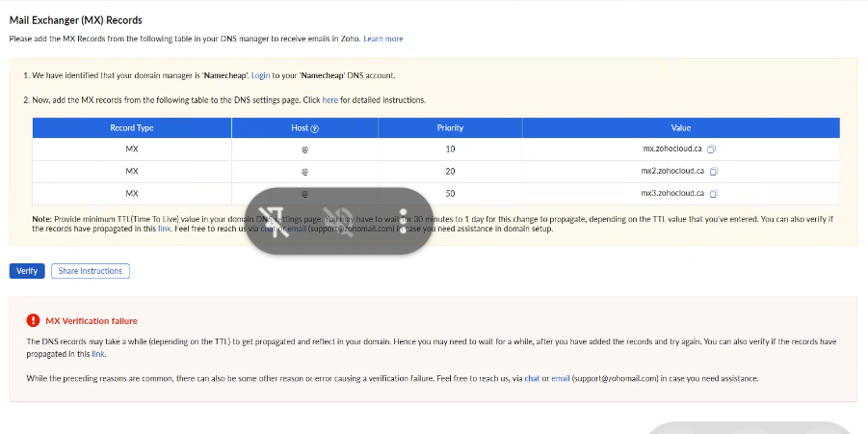This screenshot has width=868, height=434.
Task: Follow the Login link for Namecheap
Action: 260,75
